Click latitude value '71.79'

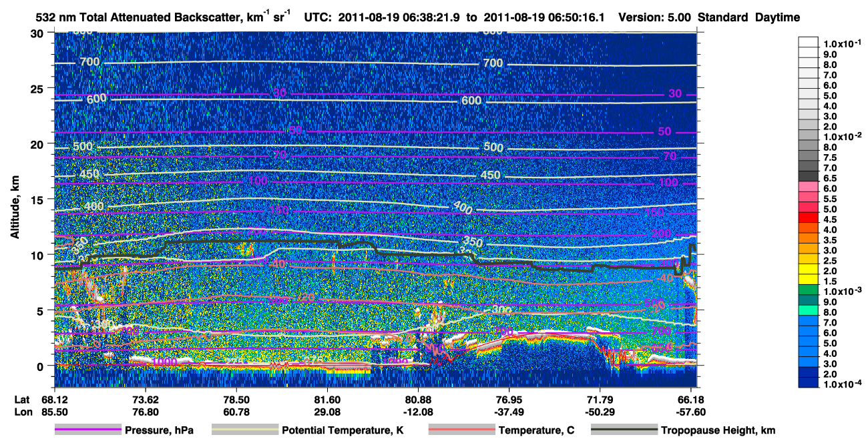(600, 399)
